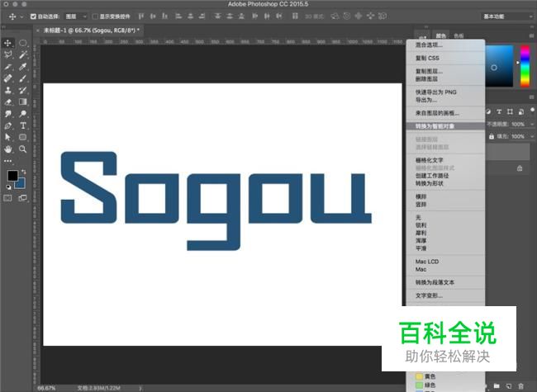Select the Zoom magnifier tool

pyautogui.click(x=22, y=149)
